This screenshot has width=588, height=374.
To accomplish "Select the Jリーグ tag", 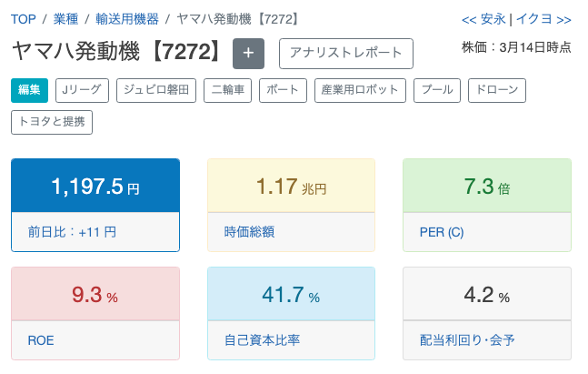I will pyautogui.click(x=82, y=90).
